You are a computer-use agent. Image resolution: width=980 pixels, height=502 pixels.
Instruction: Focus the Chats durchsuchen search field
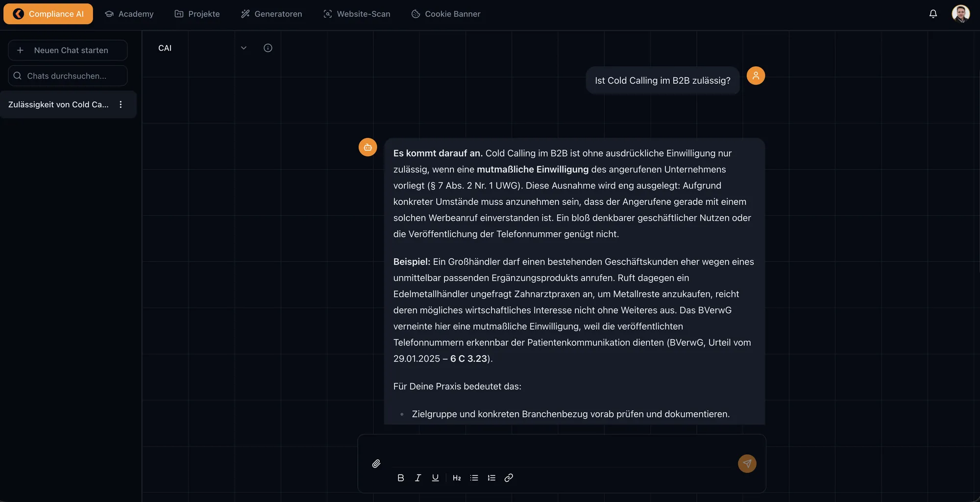pos(68,76)
